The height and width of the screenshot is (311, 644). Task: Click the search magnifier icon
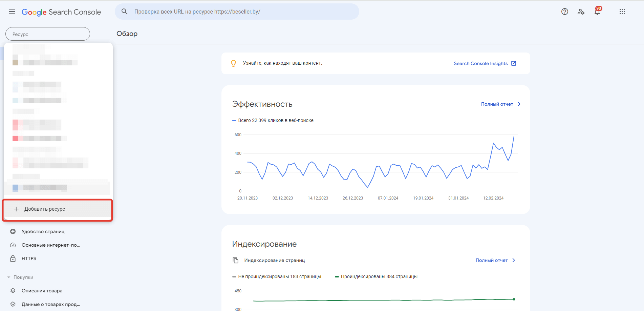pos(125,12)
